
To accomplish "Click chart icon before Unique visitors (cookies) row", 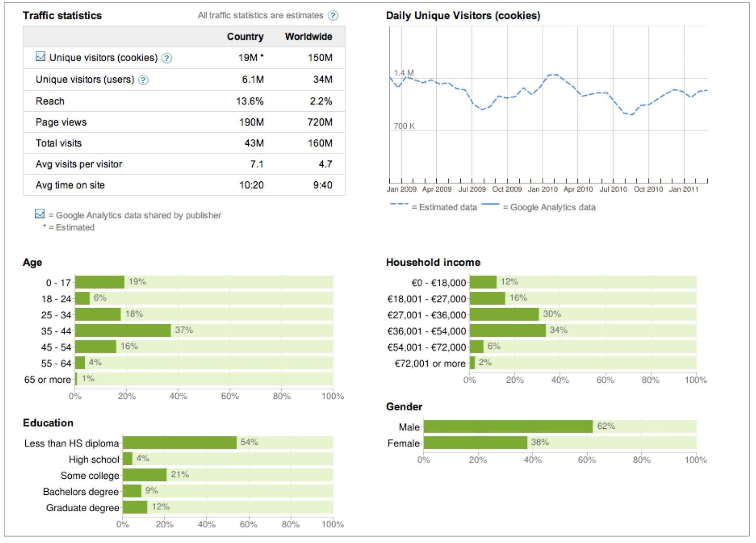I will pos(40,57).
